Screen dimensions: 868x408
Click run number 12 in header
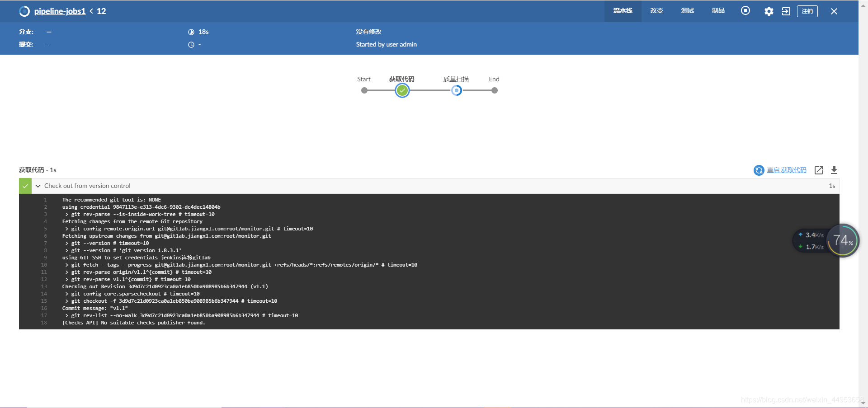(101, 11)
